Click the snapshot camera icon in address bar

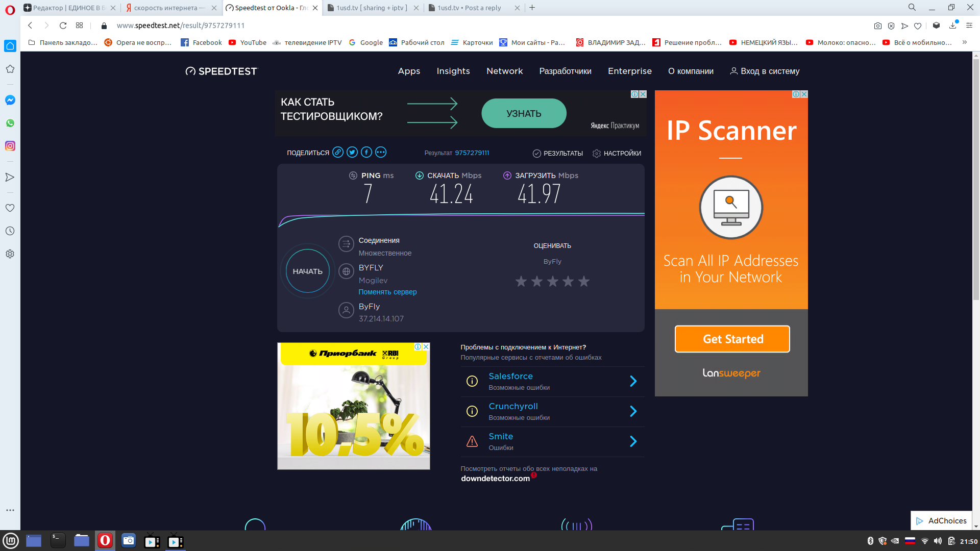(877, 26)
